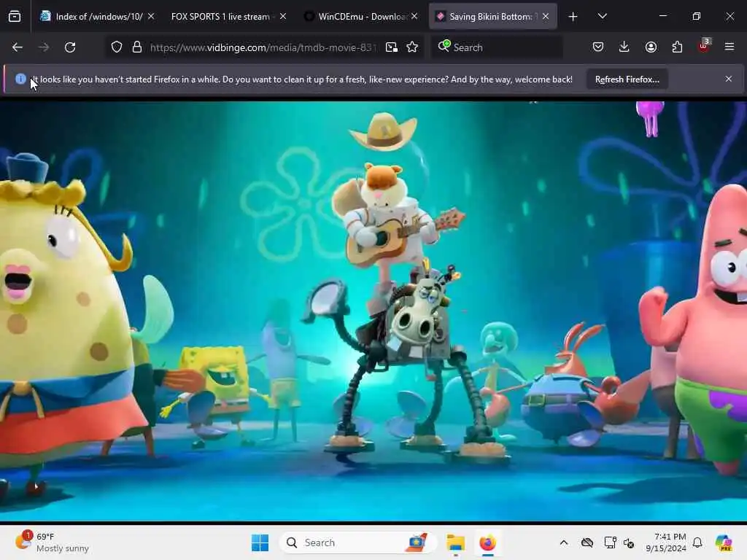Open the clock showing 7:41 PM

coord(666,542)
